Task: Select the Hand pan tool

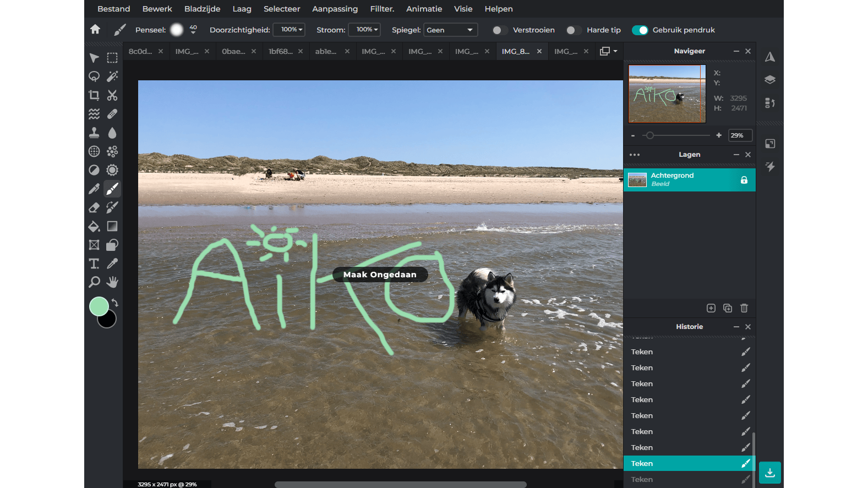Action: coord(112,282)
